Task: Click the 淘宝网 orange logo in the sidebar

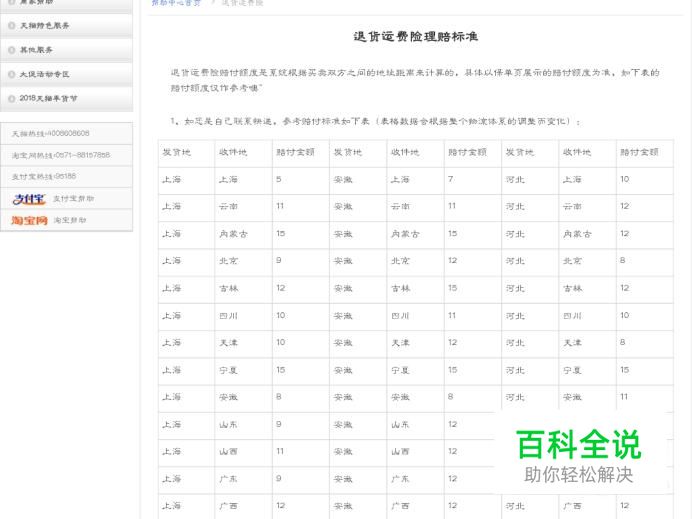Action: pyautogui.click(x=29, y=220)
